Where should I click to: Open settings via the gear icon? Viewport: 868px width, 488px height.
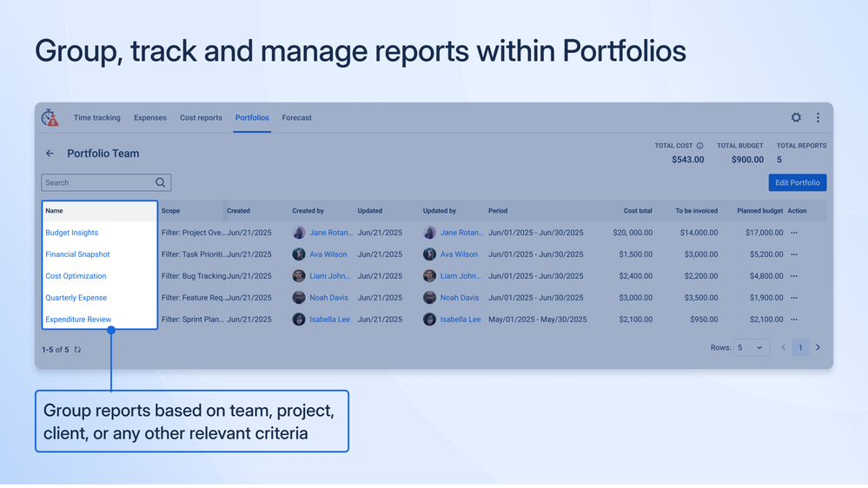coord(796,117)
